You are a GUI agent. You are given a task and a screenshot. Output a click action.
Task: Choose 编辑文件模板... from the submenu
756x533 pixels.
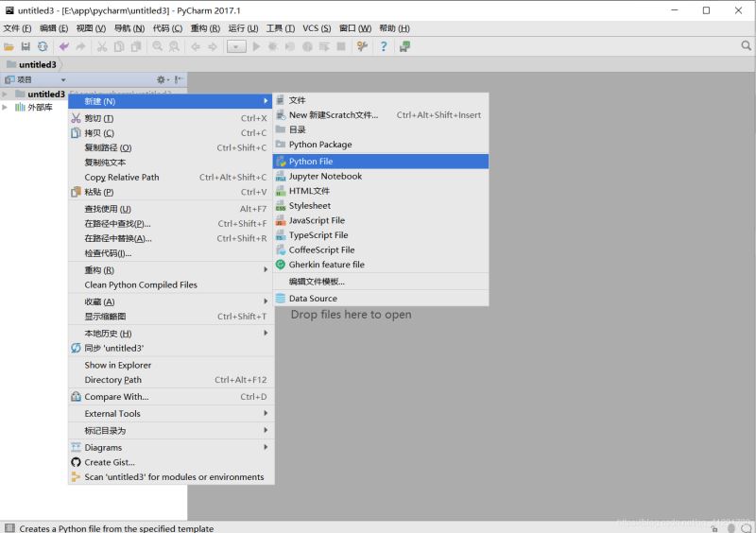point(381,282)
